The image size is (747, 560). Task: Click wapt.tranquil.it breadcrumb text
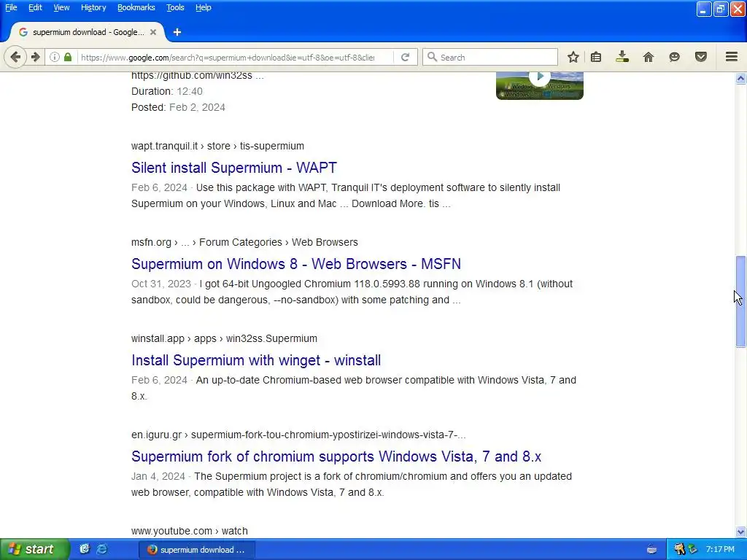[217, 146]
